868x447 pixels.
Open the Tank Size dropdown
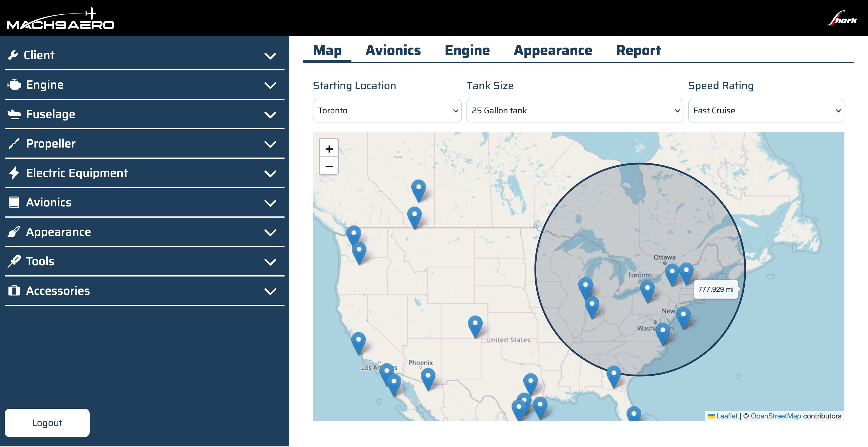pos(574,110)
